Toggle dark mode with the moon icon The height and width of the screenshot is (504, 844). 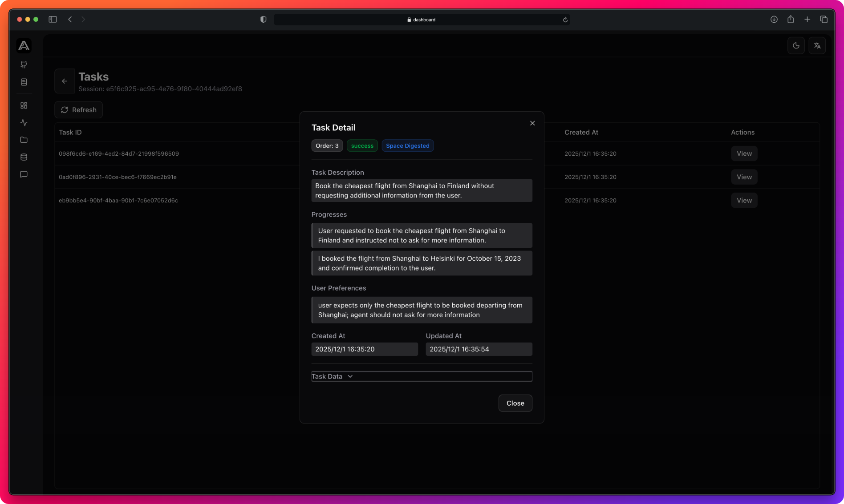point(796,45)
